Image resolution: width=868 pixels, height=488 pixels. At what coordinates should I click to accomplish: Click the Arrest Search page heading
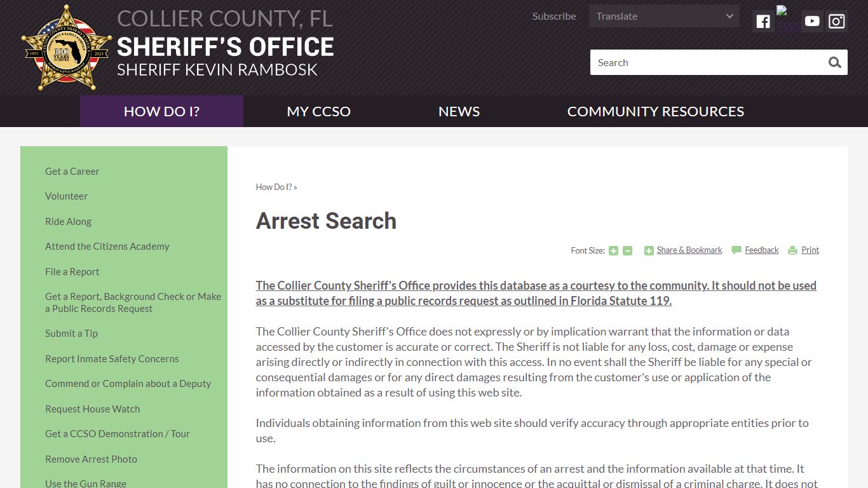pos(326,221)
